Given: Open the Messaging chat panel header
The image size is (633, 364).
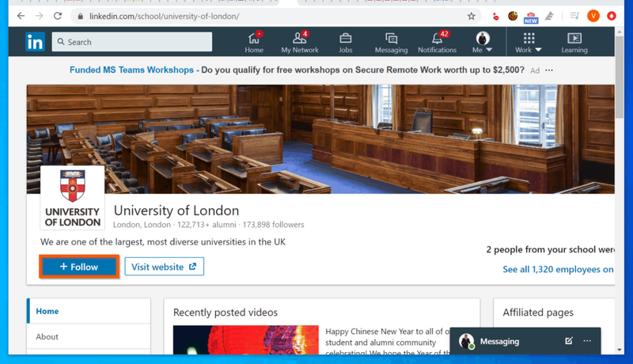Looking at the screenshot, I should coord(525,341).
